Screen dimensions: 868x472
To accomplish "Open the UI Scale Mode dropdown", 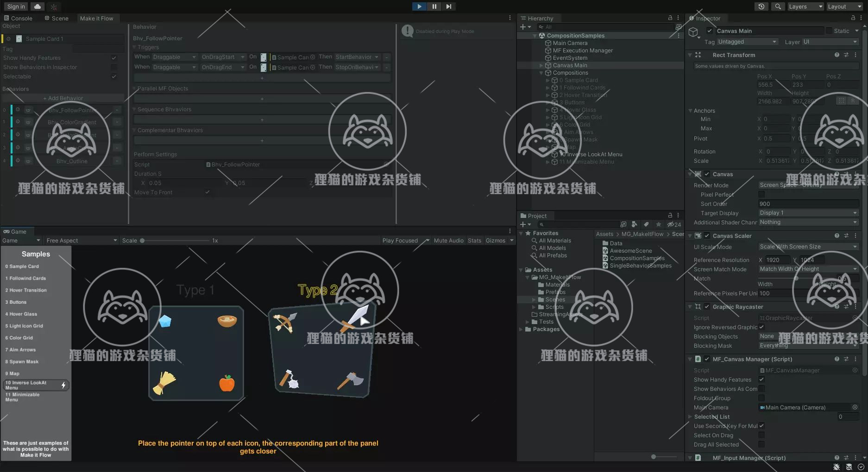I will tap(807, 246).
